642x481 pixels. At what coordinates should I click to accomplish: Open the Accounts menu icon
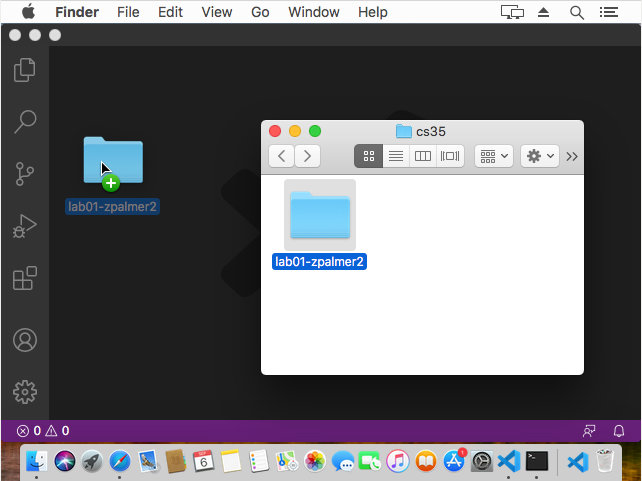pos(25,340)
